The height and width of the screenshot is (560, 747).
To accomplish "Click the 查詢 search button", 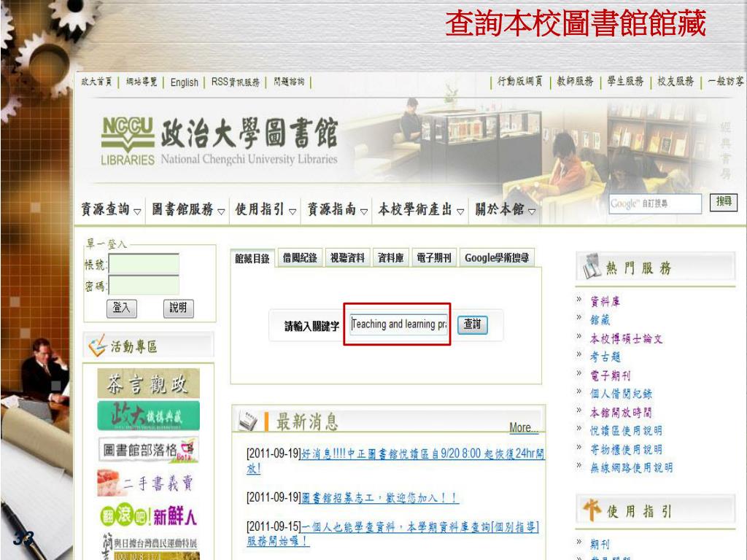I will tap(472, 324).
